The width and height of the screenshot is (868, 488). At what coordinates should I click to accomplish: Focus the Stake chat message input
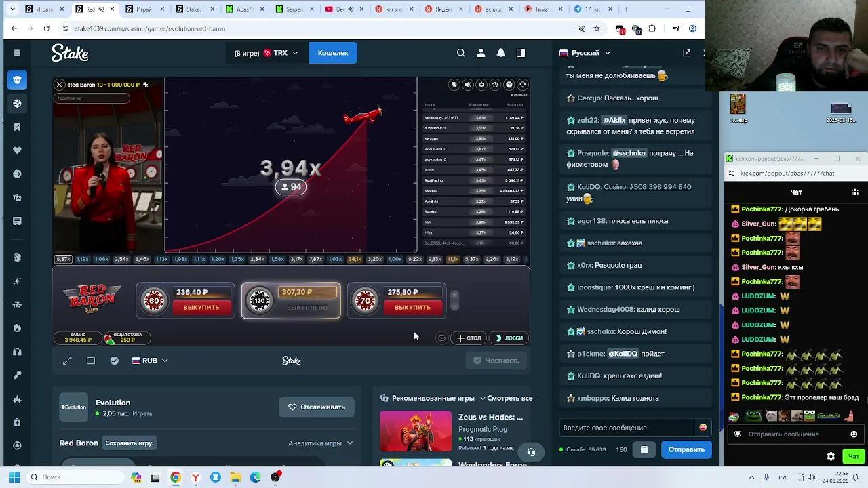(627, 428)
